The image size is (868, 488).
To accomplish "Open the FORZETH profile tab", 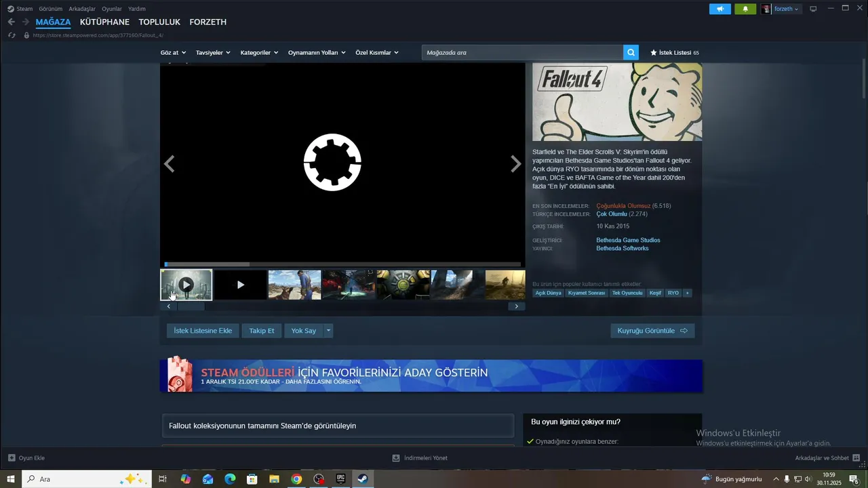I will (208, 22).
